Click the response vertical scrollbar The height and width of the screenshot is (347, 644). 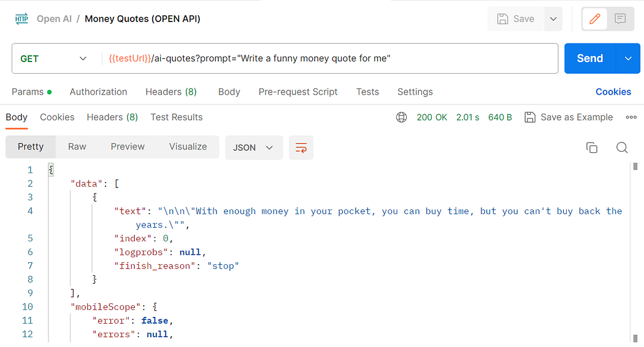point(635,252)
